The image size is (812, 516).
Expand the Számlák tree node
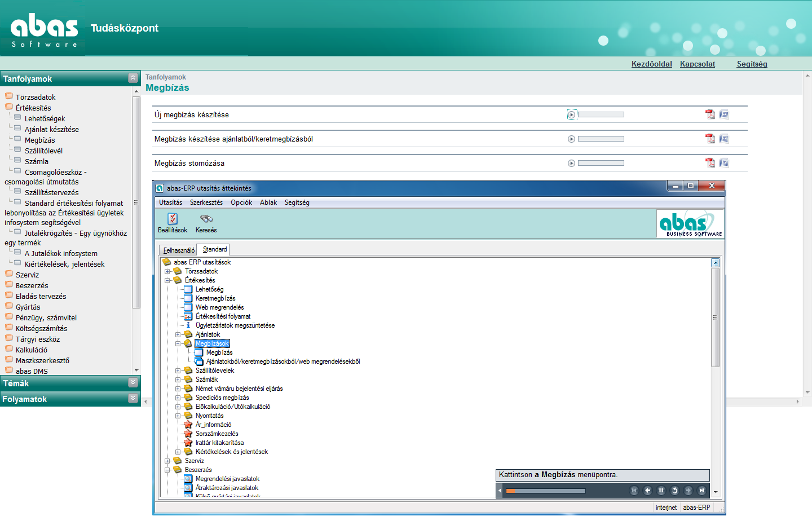(178, 380)
